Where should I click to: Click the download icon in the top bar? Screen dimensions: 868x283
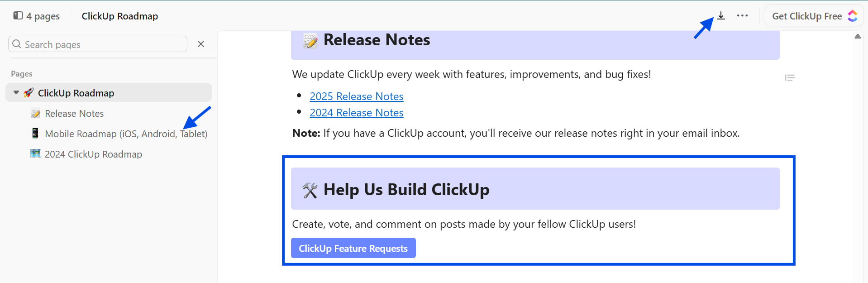point(721,16)
